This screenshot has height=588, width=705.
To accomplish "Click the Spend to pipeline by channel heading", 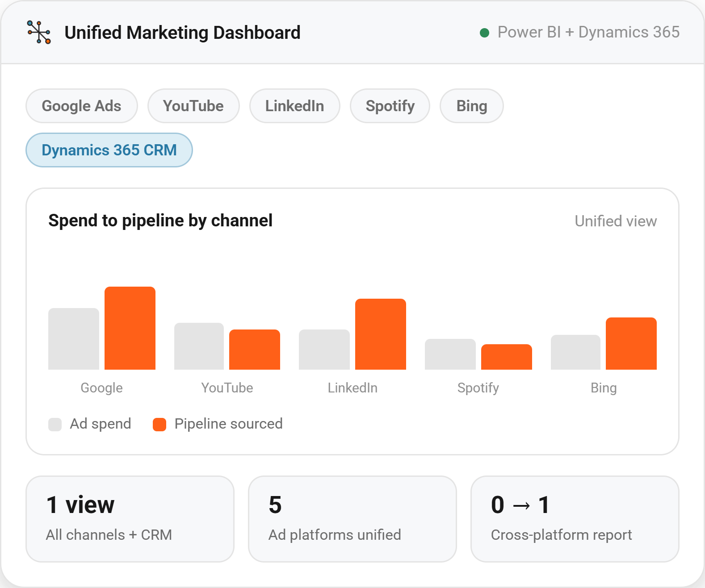I will point(160,221).
